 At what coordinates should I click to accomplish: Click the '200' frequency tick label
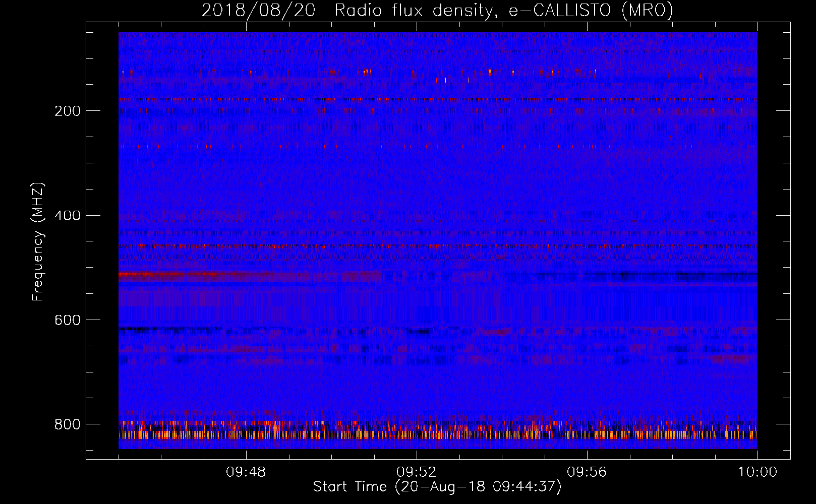pos(68,111)
